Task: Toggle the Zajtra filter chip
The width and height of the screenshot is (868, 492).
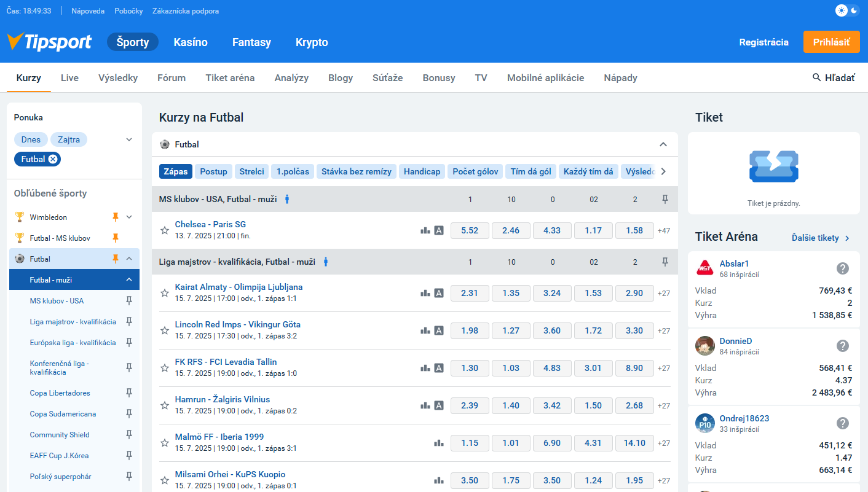Action: coord(69,139)
